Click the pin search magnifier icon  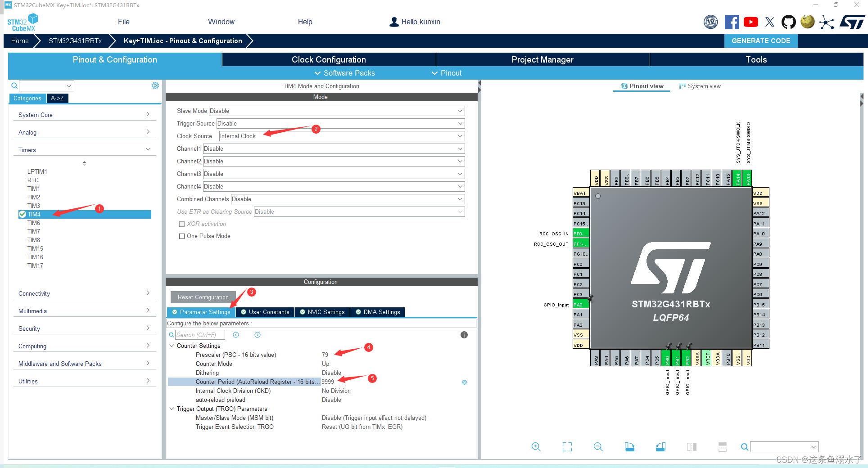click(745, 447)
